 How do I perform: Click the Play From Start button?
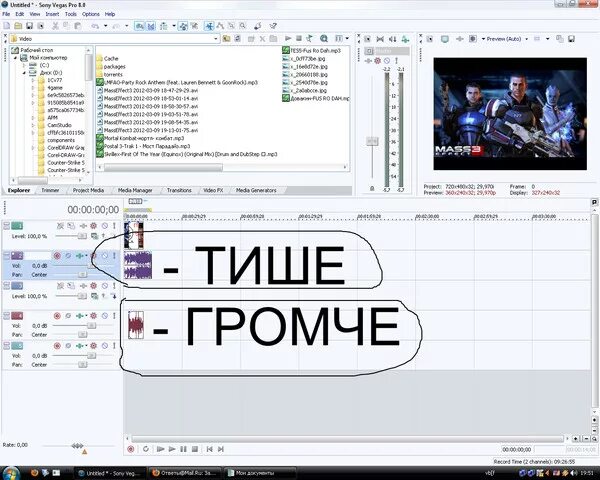point(160,449)
